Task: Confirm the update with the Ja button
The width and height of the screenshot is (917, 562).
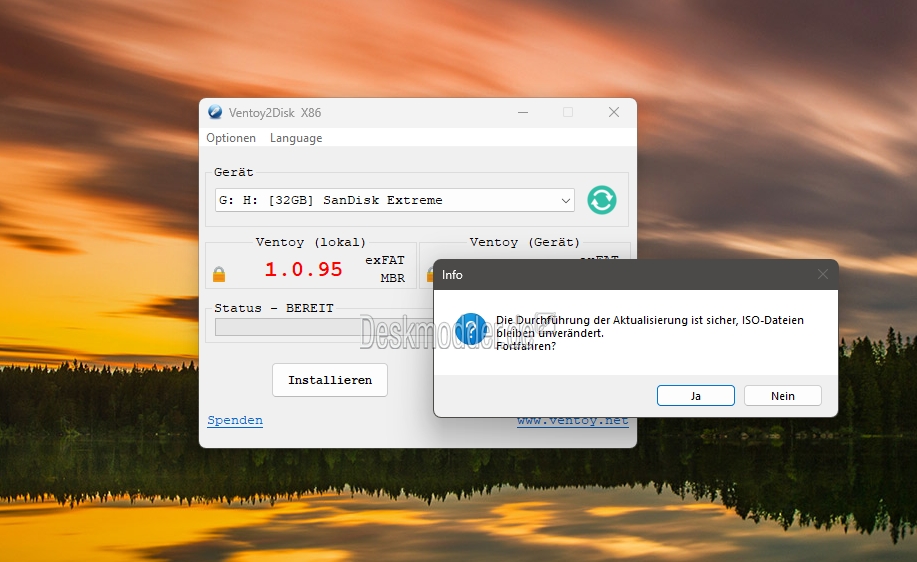Action: (x=696, y=396)
